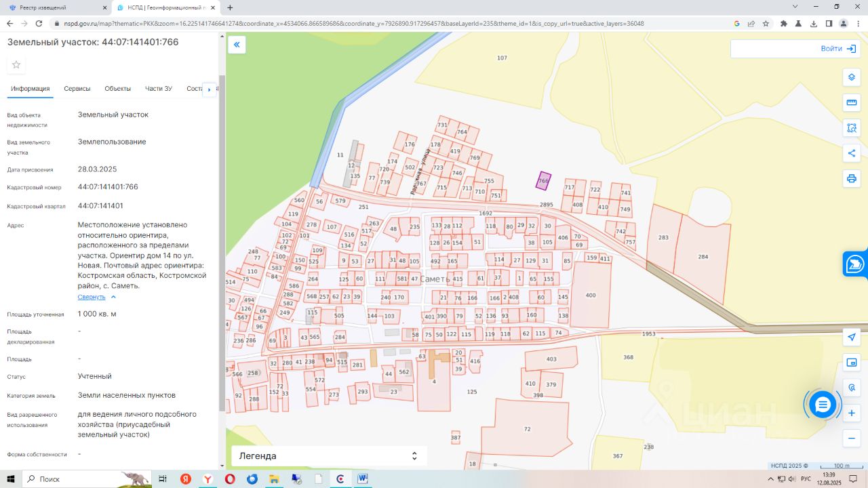Reload the current page
The height and width of the screenshot is (488, 868).
[39, 23]
